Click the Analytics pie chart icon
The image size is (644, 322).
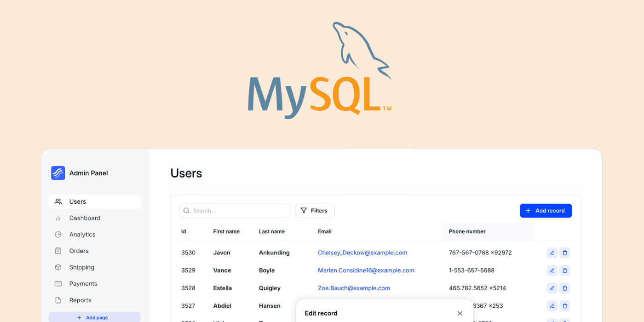pyautogui.click(x=58, y=235)
